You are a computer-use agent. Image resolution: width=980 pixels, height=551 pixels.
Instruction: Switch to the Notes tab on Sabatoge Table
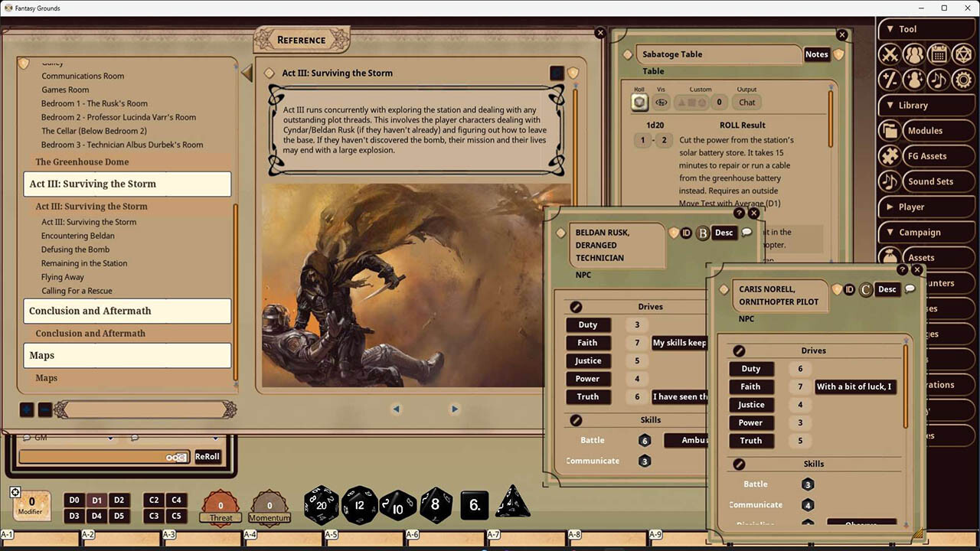coord(816,54)
